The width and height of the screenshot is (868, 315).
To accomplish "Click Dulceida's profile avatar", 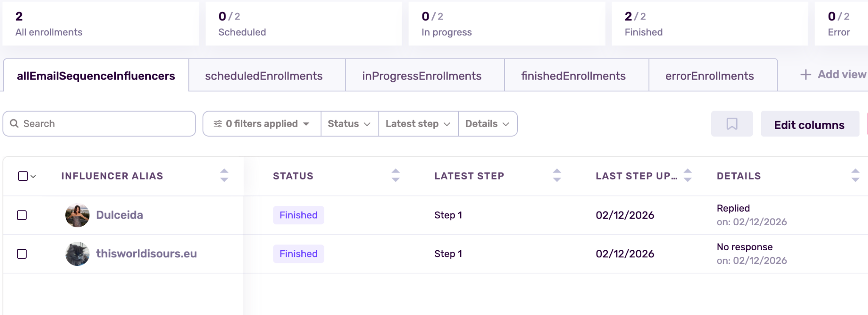I will click(77, 215).
